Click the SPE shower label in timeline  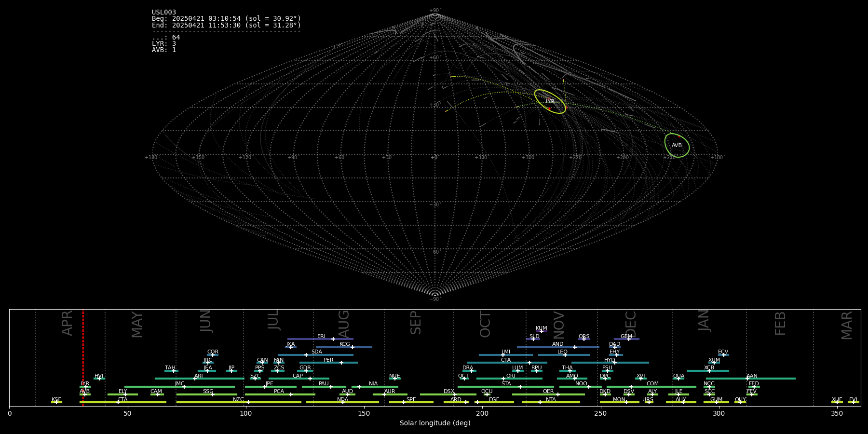[411, 400]
